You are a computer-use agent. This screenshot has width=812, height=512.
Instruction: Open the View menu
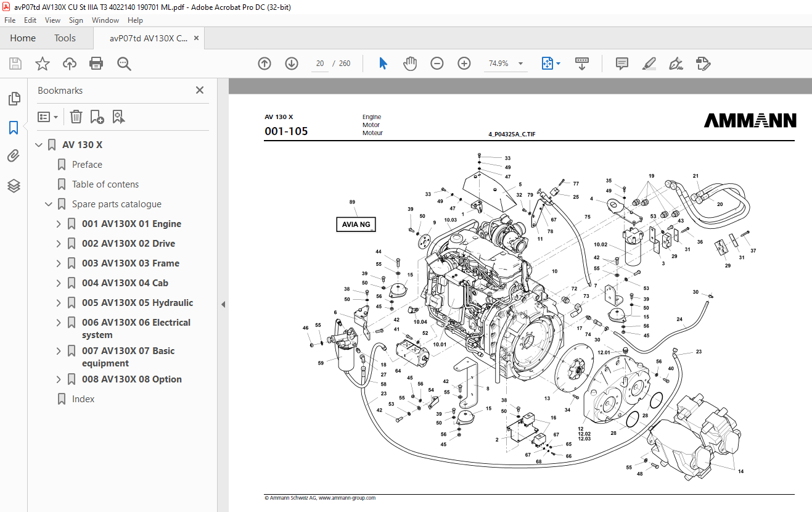[x=52, y=20]
